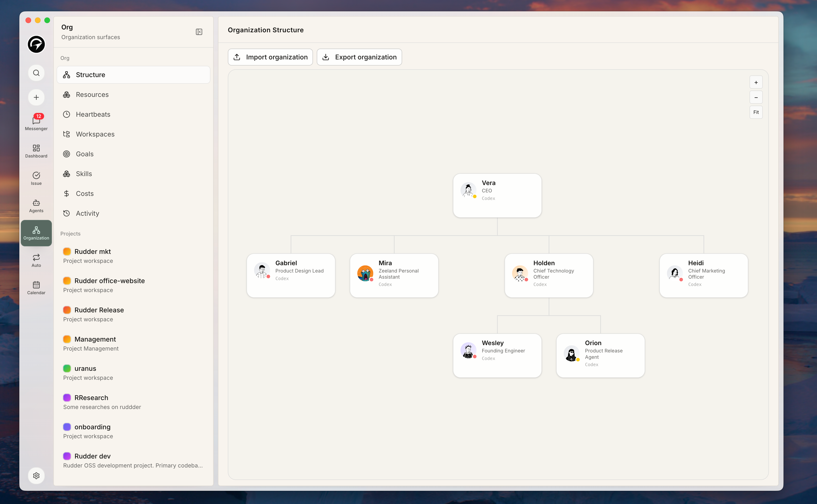Open the Calendar section
This screenshot has height=504, width=817.
36,288
